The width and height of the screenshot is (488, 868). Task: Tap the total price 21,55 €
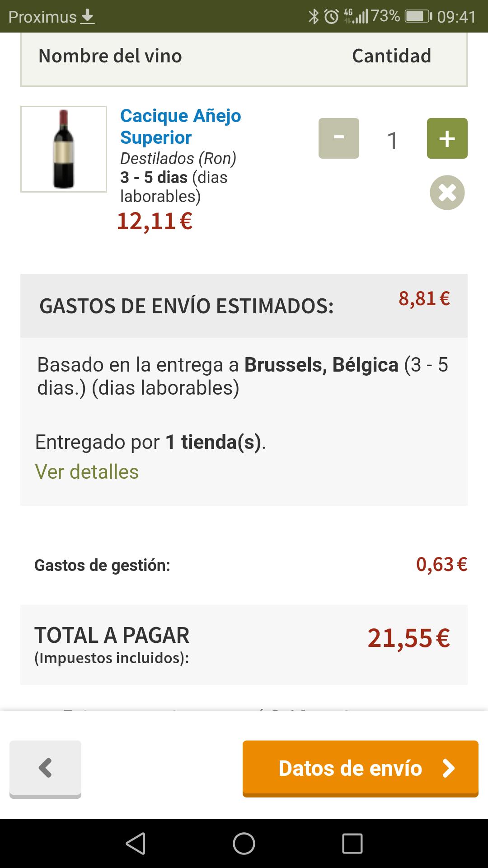[x=408, y=638]
